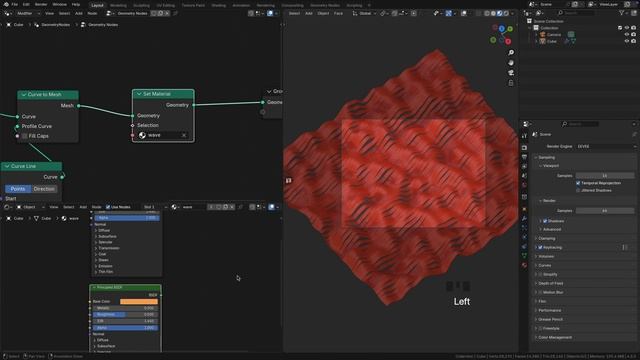Hide Collection in viewport via eye icon

click(627, 28)
